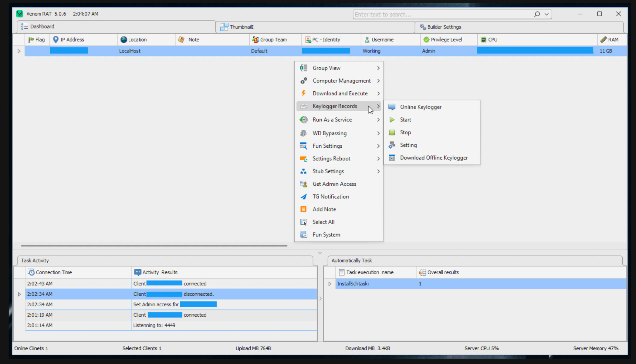Viewport: 636px width, 364px height.
Task: Click the orange Add Note icon
Action: click(303, 209)
